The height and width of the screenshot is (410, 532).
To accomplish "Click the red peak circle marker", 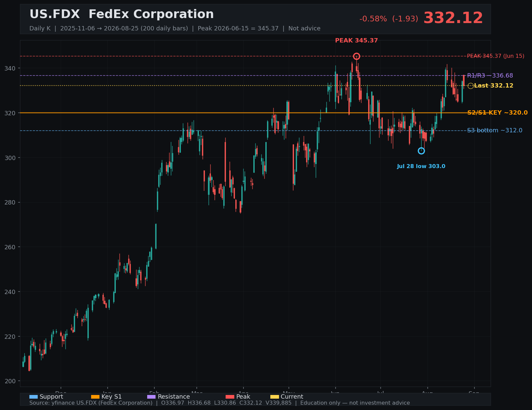I will (356, 56).
